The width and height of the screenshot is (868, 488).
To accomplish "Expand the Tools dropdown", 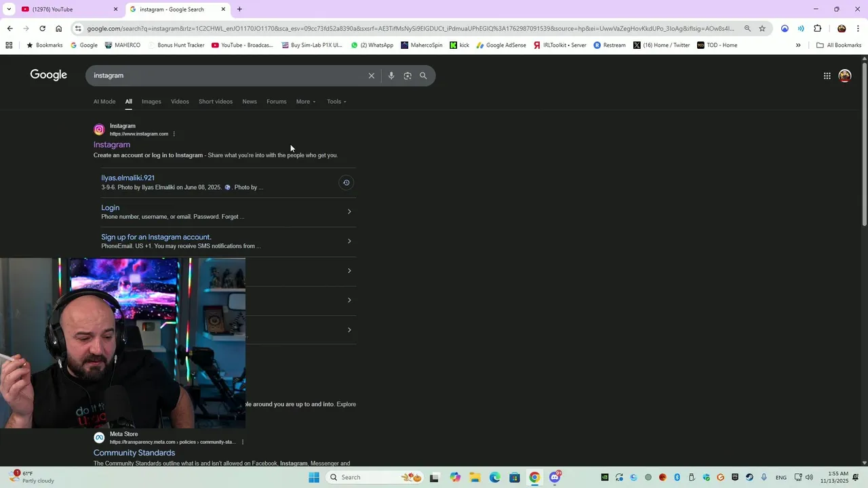I will tap(336, 102).
